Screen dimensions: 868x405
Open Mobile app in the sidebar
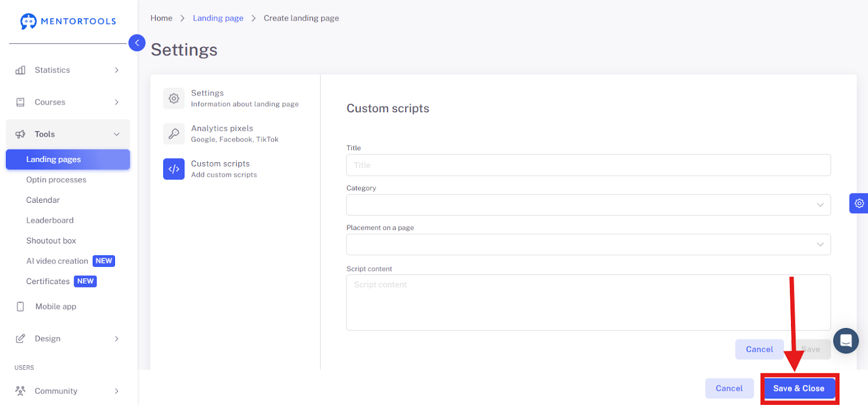coord(56,306)
